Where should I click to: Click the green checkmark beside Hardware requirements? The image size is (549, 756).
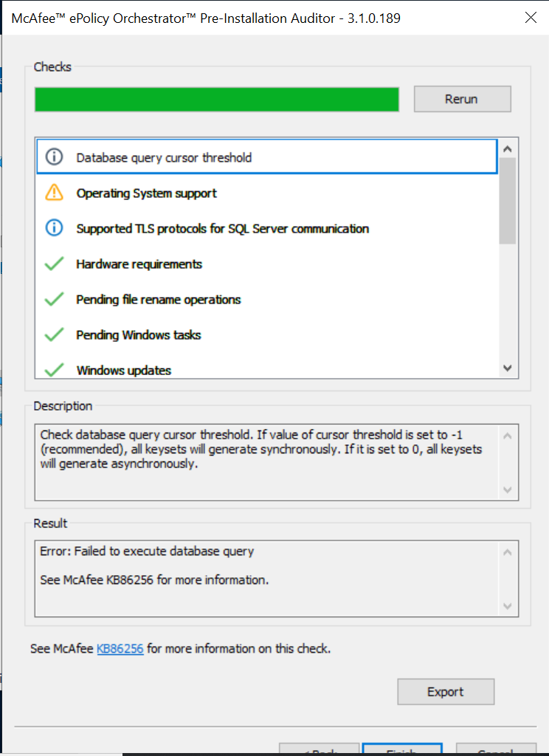54,264
